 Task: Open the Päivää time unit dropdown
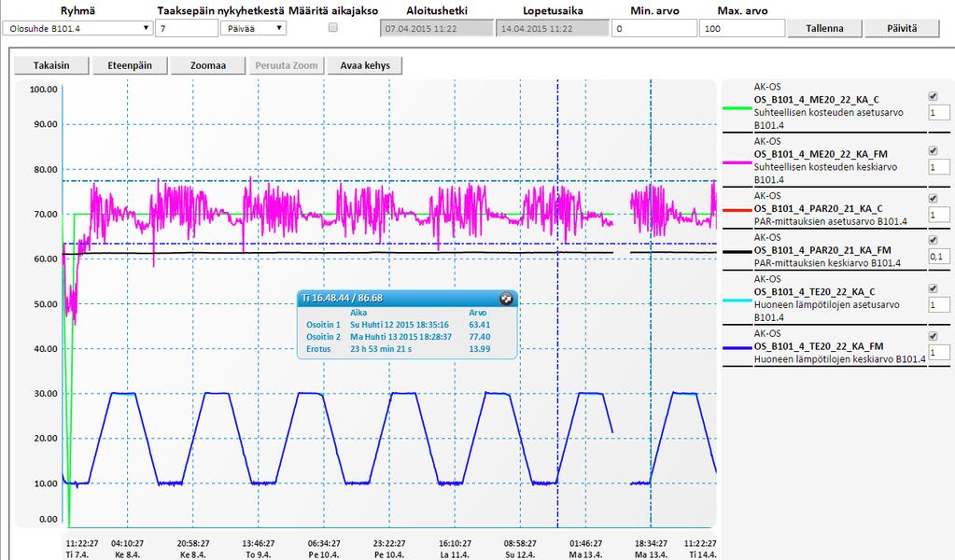point(253,28)
